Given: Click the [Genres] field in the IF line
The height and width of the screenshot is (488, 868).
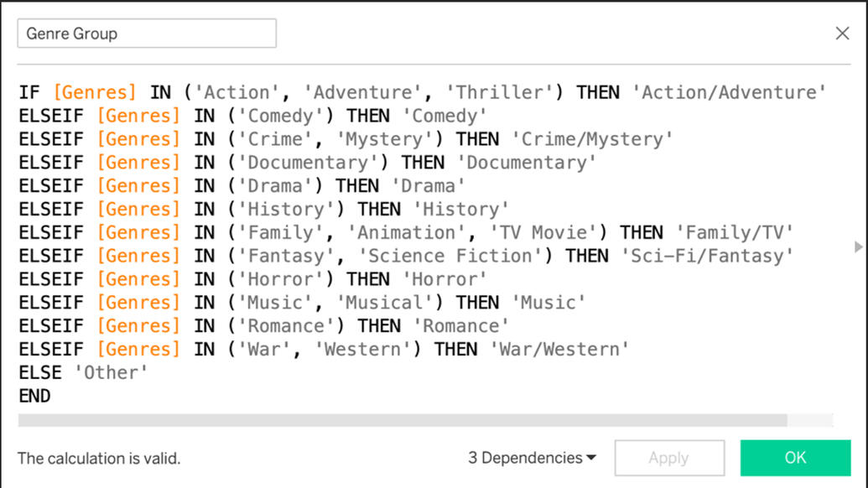Looking at the screenshot, I should click(95, 93).
